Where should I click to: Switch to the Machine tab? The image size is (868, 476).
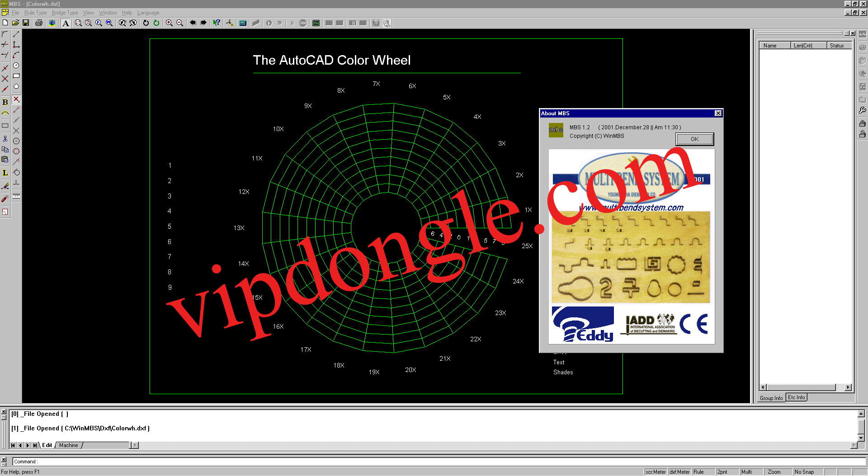pyautogui.click(x=68, y=445)
